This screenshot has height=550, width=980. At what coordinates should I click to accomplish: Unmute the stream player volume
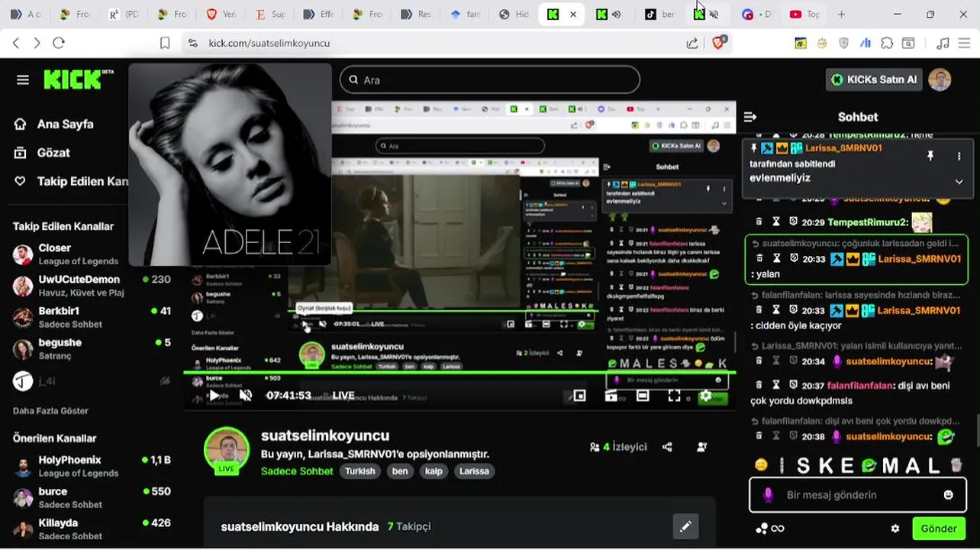246,396
